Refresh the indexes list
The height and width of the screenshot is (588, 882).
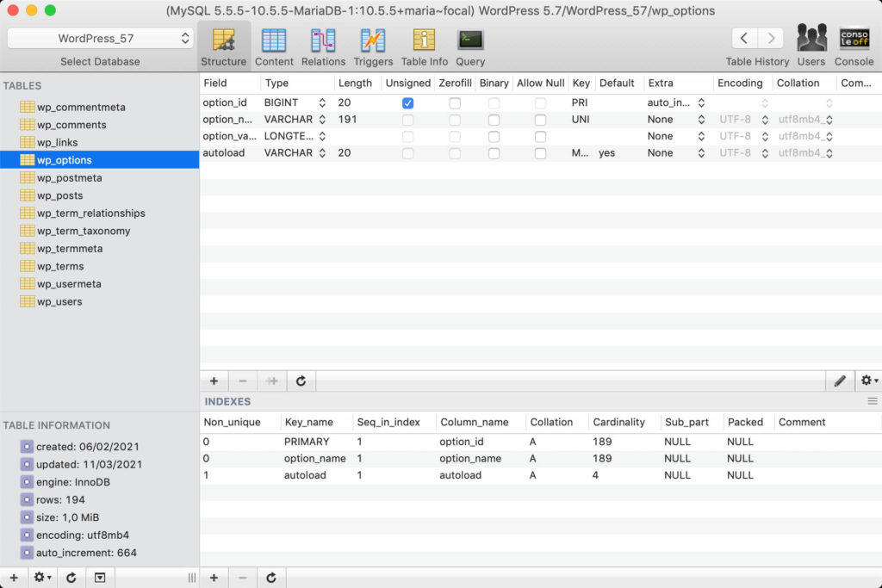[271, 578]
